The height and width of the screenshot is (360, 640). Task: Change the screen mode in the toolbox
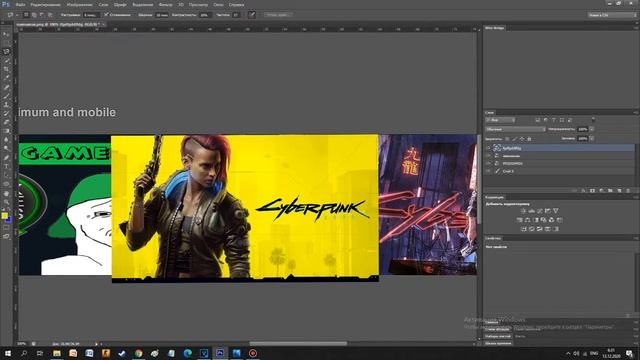point(6,236)
